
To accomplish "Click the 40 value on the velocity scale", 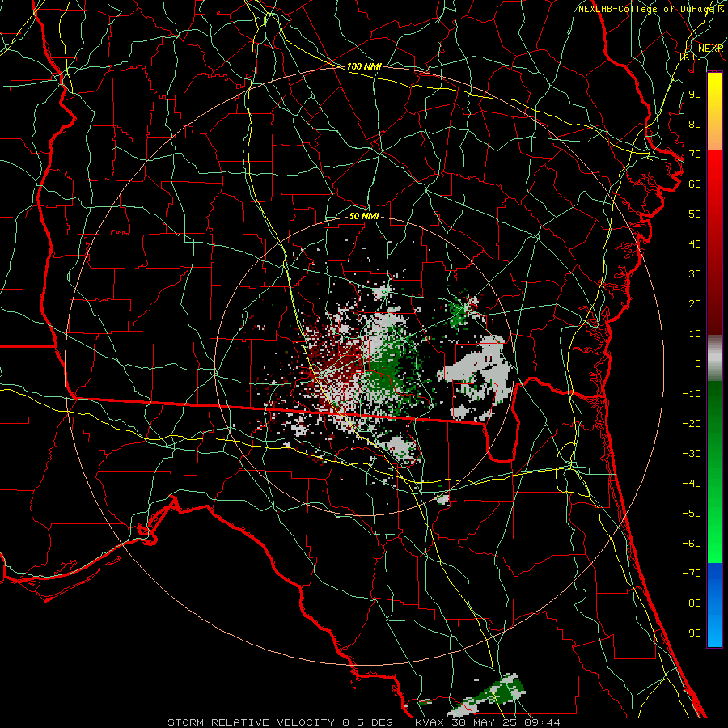I will coord(695,243).
